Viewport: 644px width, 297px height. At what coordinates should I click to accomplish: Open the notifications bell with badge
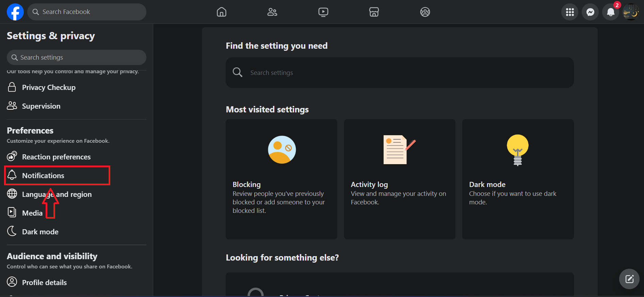coord(611,12)
